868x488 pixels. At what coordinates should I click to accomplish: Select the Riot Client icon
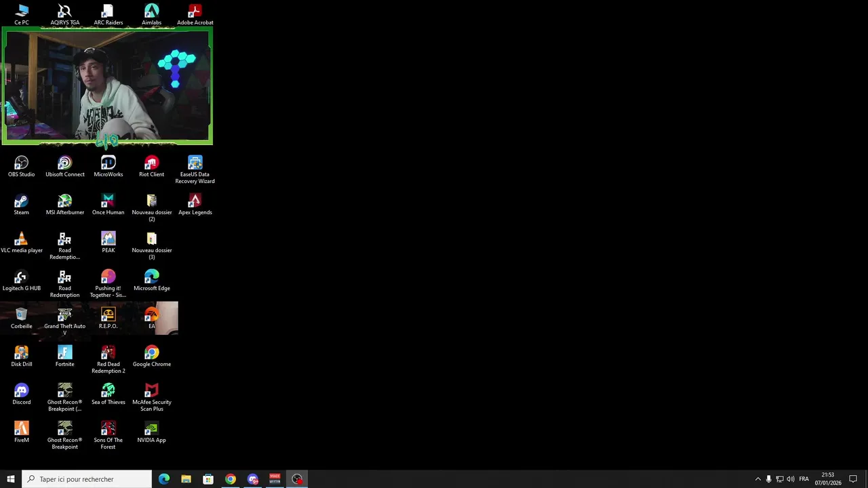pos(152,167)
